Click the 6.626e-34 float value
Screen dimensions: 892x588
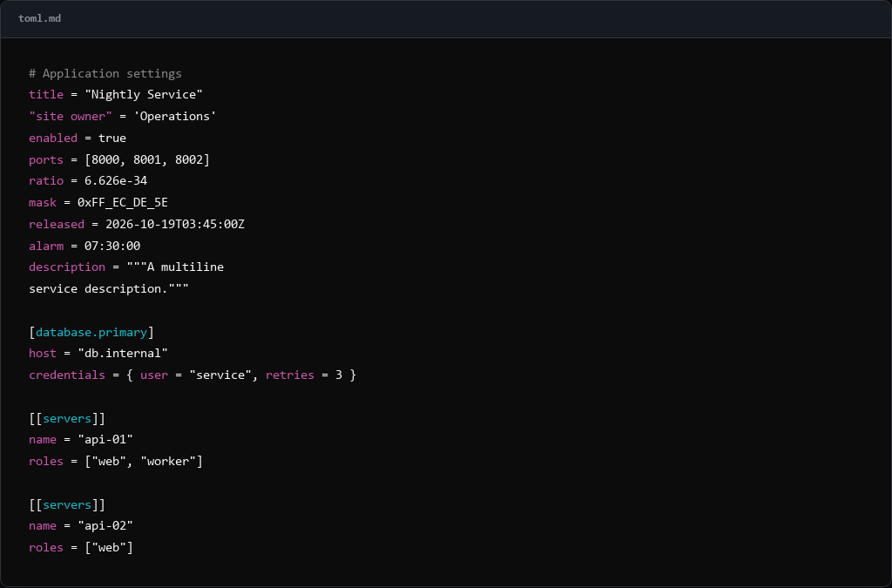pos(116,181)
